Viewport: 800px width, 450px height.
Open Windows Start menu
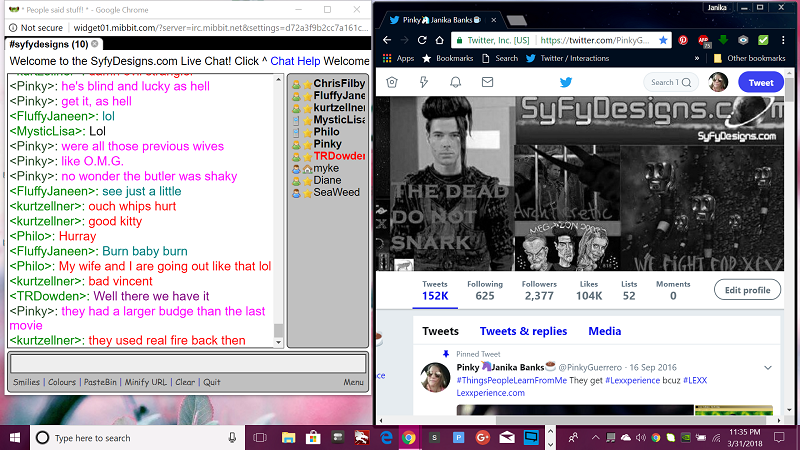click(x=15, y=438)
